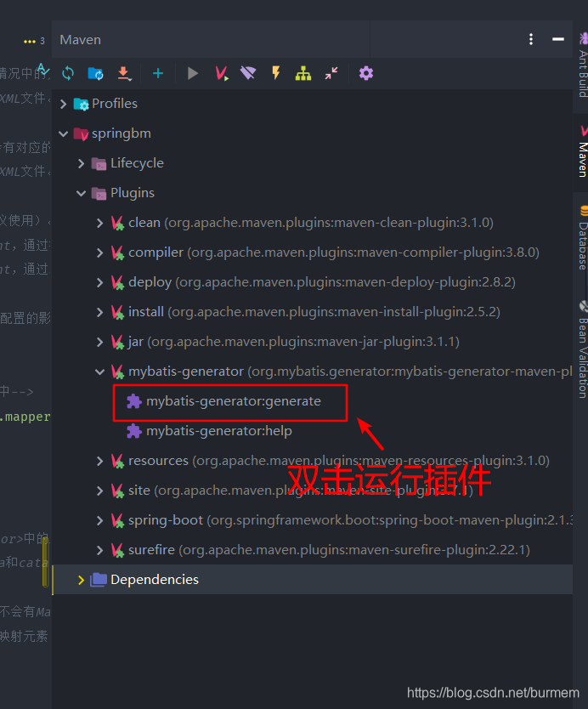Click the resources plugin row text
Screen dimensions: 588x709
(339, 461)
